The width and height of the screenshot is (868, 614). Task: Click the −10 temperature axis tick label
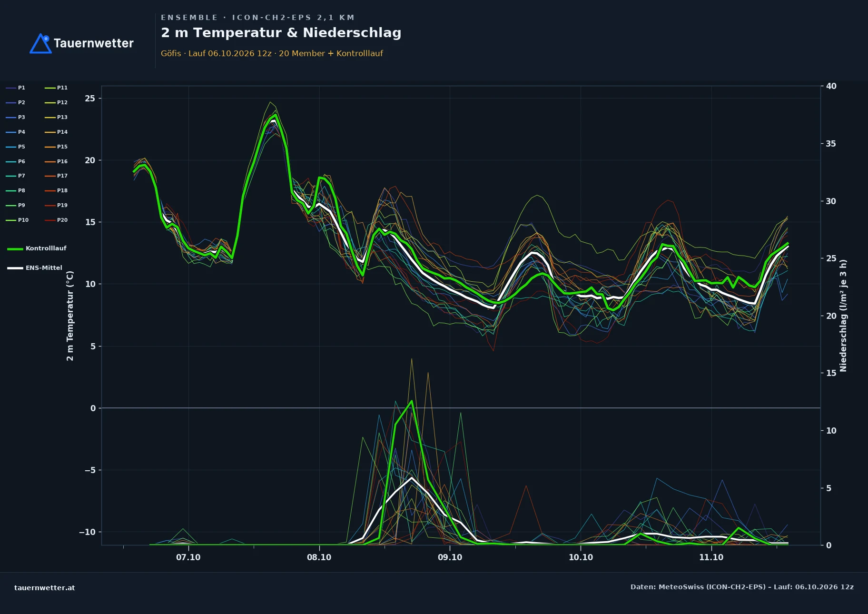[87, 532]
